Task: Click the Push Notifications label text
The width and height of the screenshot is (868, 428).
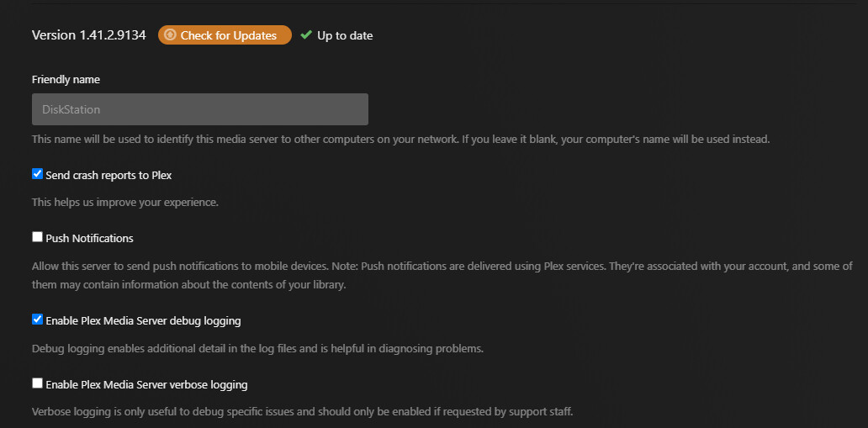Action: click(89, 238)
